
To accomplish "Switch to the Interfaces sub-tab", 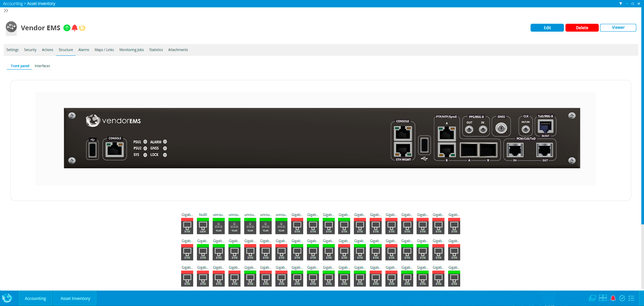I will 42,66.
